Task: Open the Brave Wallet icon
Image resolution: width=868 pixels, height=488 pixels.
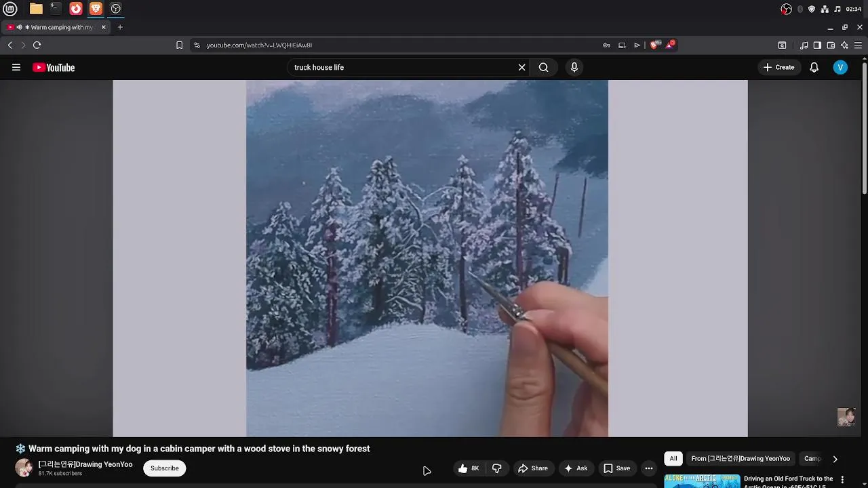Action: click(x=831, y=45)
